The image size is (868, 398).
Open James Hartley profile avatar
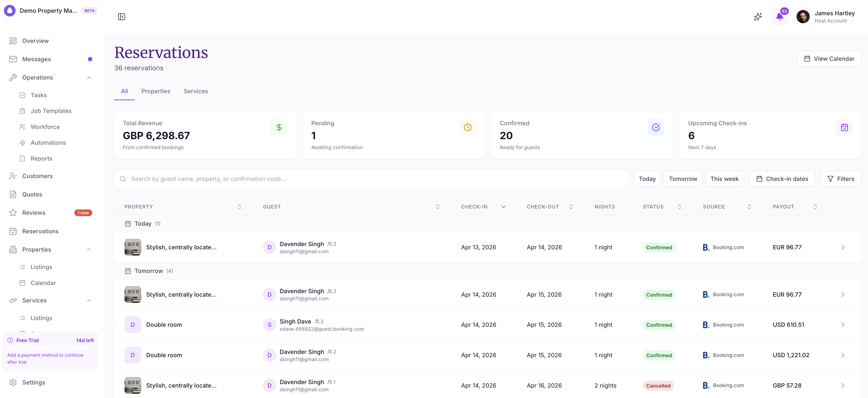click(x=803, y=17)
